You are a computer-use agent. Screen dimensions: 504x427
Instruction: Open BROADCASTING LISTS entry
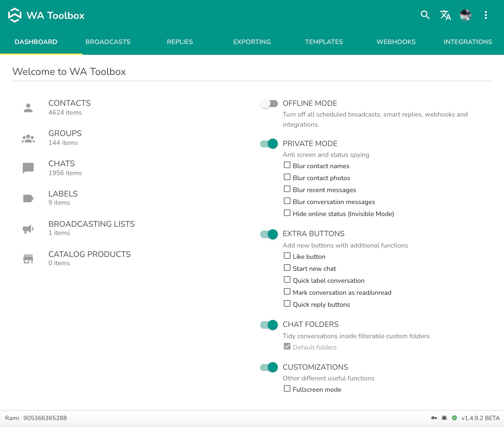pyautogui.click(x=92, y=228)
